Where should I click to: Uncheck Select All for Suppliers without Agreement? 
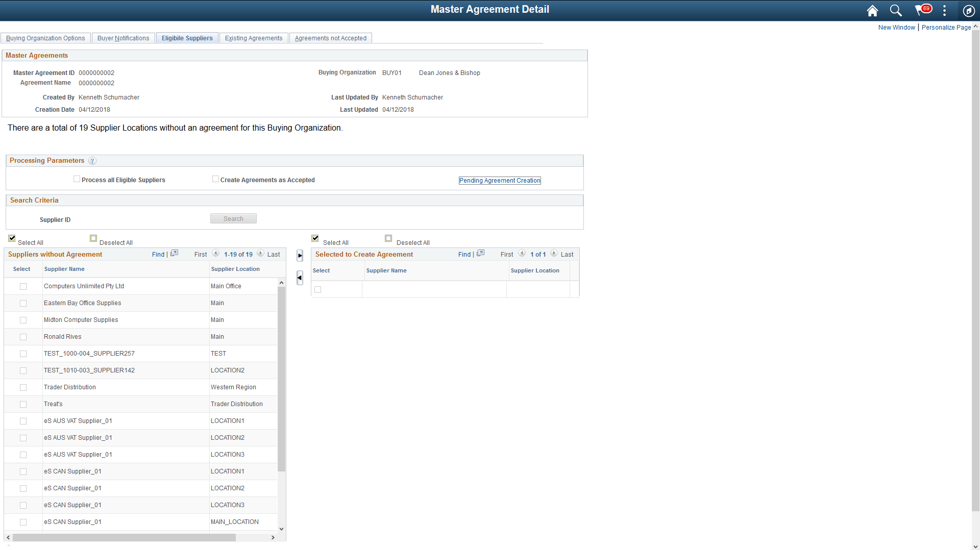point(11,238)
